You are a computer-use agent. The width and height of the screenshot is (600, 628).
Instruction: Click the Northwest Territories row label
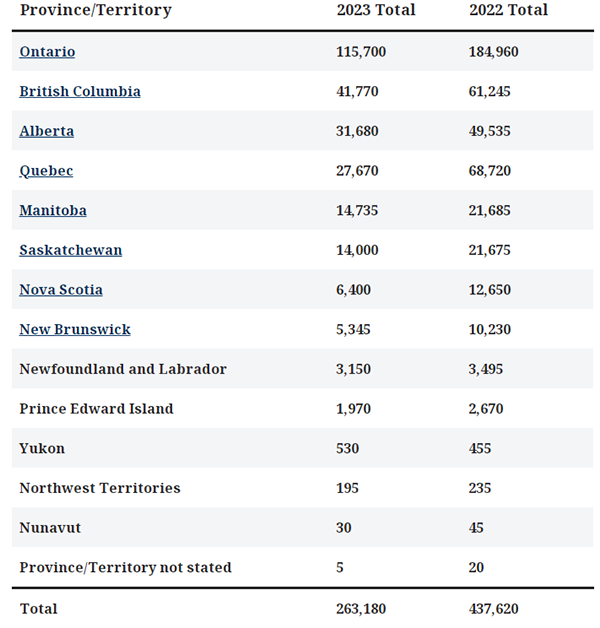click(x=100, y=488)
